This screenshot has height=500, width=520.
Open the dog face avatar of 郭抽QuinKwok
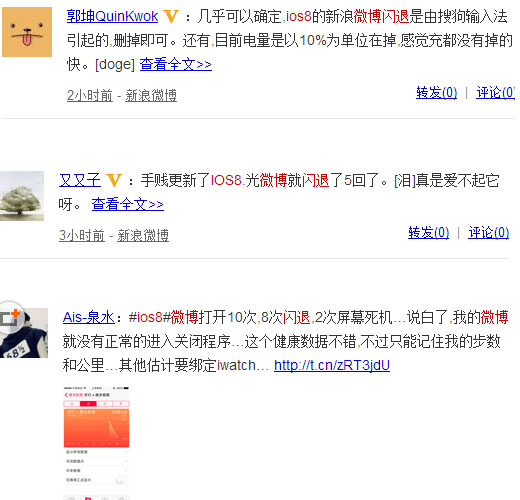(x=27, y=32)
